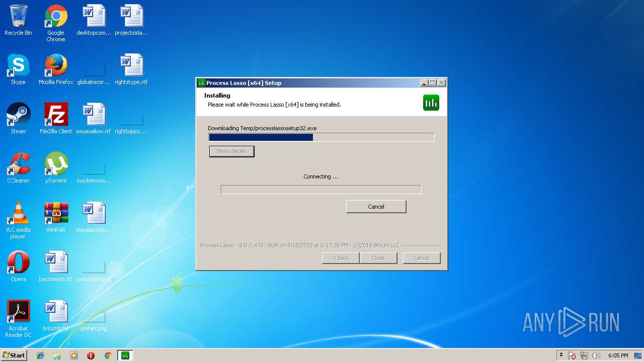The image size is (644, 362).
Task: Click the Process Lasso version build text
Action: [300, 245]
